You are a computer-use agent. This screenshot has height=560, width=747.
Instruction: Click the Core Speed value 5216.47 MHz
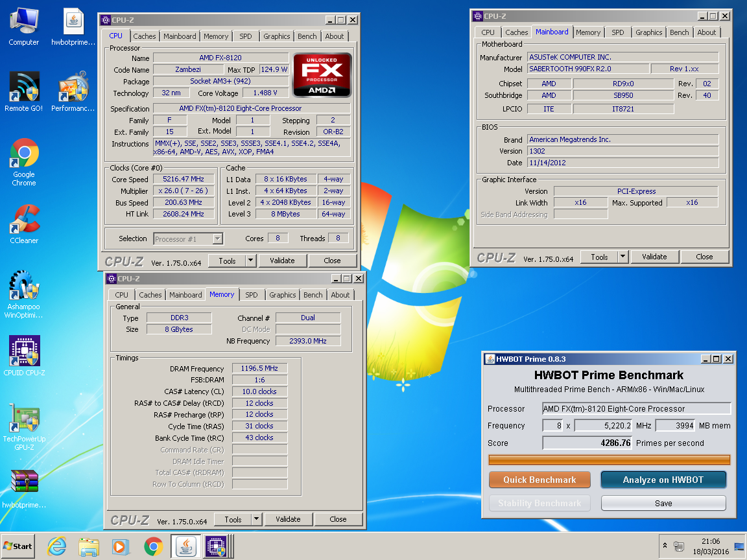pos(183,179)
